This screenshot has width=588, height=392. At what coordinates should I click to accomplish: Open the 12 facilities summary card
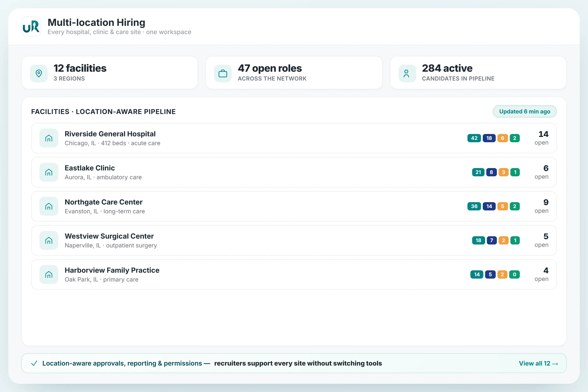click(110, 72)
